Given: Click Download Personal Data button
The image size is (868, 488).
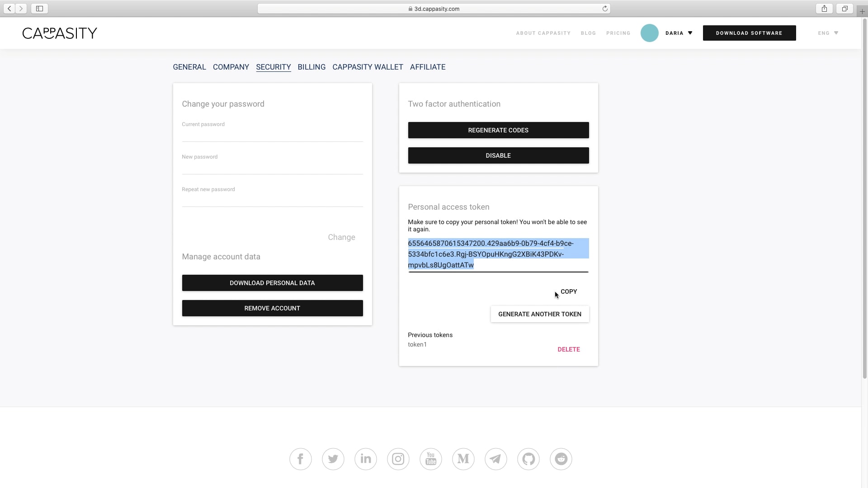Looking at the screenshot, I should (x=272, y=283).
